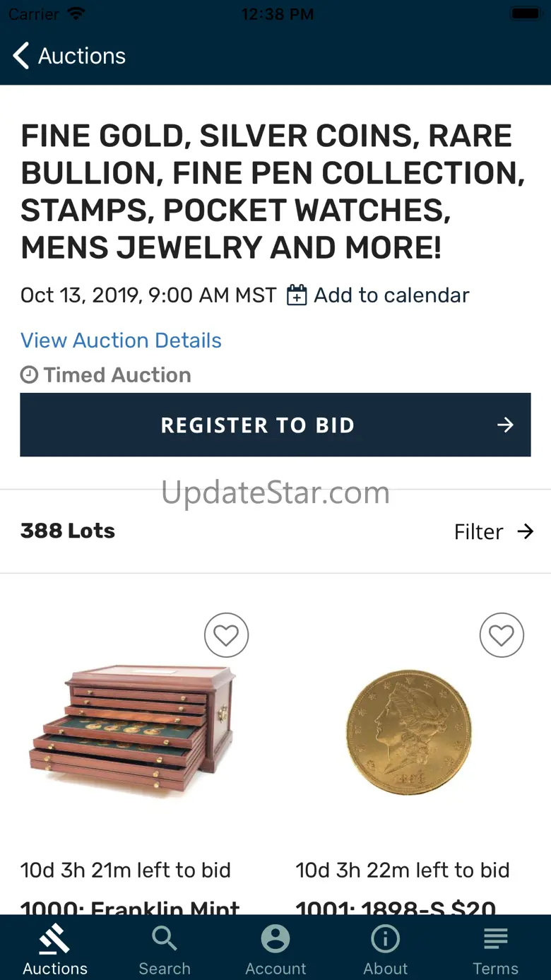Click the arrow on Register to Bid
Viewport: 551px width, 980px height.
click(505, 425)
